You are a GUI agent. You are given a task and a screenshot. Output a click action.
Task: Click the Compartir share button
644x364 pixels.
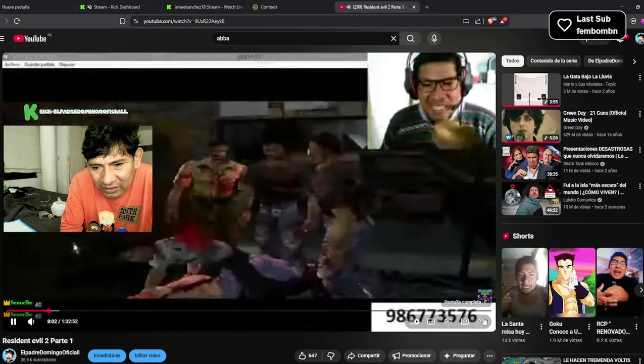(364, 356)
